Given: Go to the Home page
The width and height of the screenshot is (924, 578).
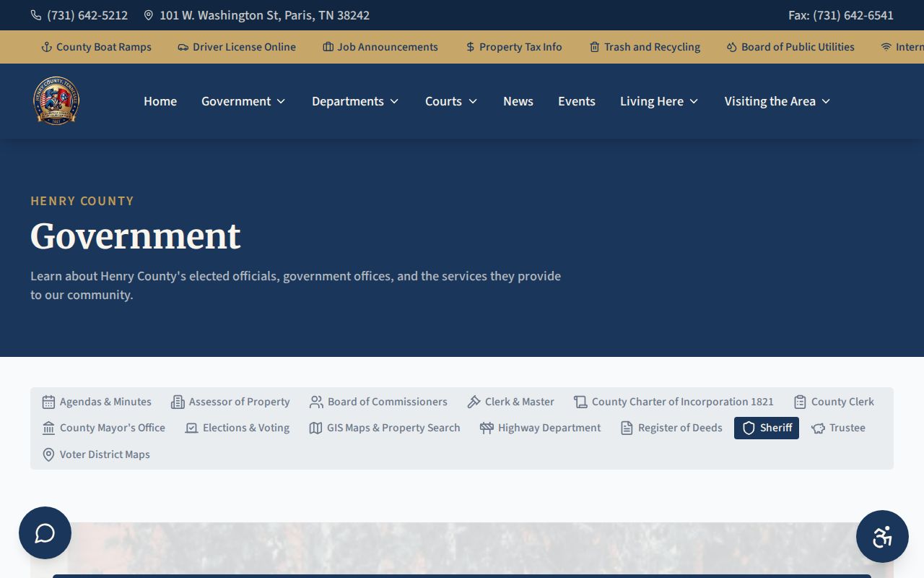Looking at the screenshot, I should coord(160,101).
